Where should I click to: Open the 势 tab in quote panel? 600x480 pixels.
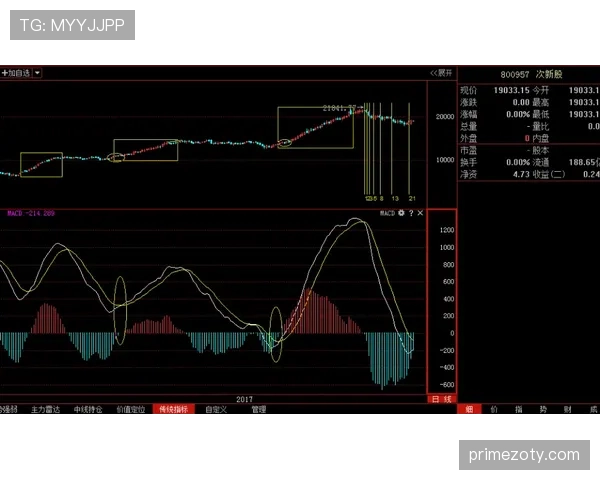pyautogui.click(x=543, y=409)
